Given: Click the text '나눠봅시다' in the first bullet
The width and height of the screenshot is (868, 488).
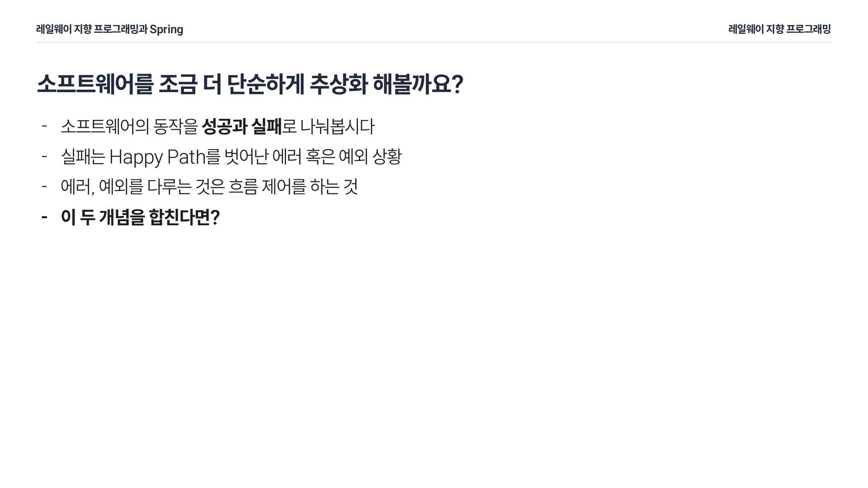Looking at the screenshot, I should coord(337,127).
